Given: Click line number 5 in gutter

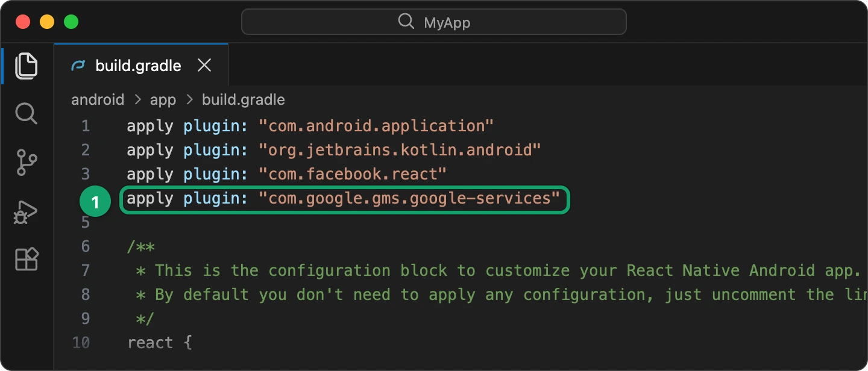Looking at the screenshot, I should coord(85,222).
